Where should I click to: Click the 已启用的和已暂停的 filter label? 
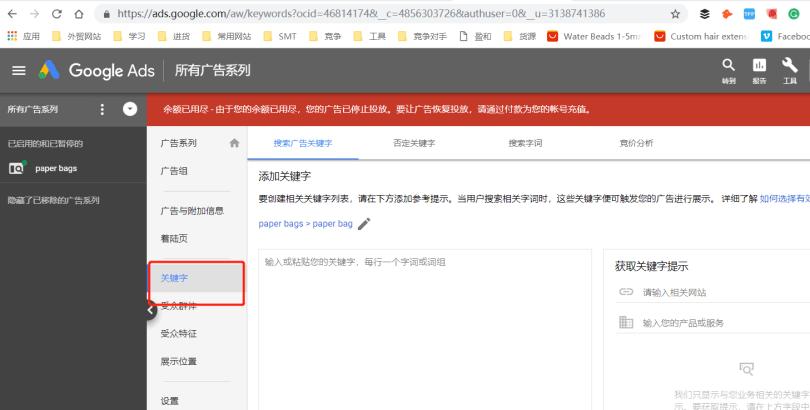tap(45, 144)
